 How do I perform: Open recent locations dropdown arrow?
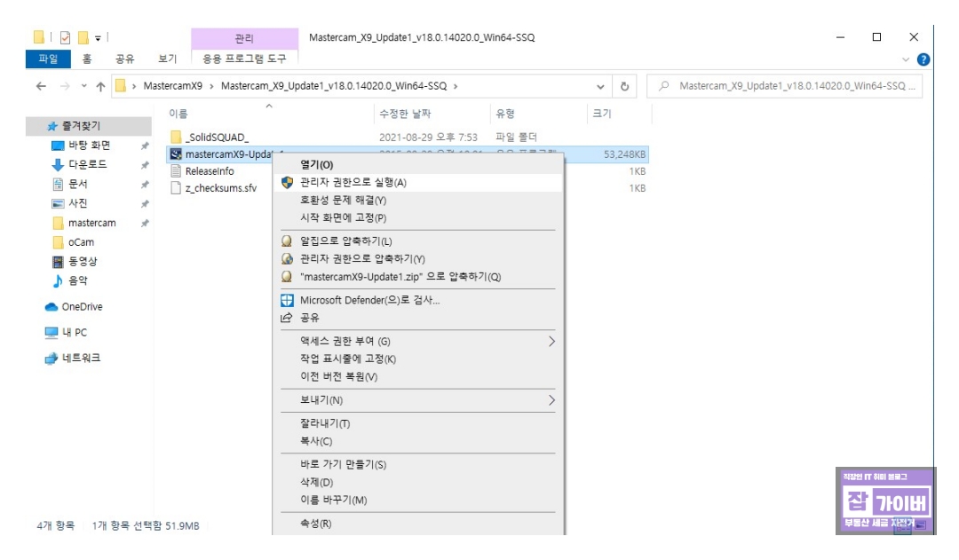pyautogui.click(x=83, y=86)
